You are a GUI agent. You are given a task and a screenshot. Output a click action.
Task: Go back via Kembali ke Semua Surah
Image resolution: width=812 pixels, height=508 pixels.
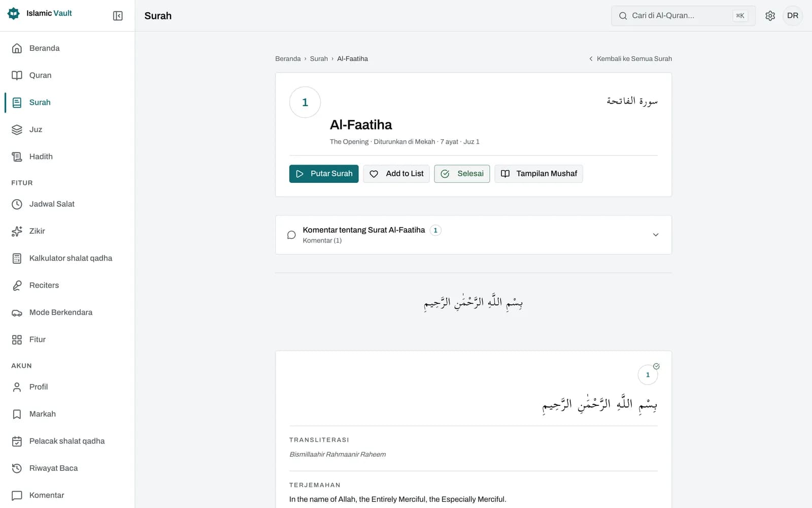point(630,59)
